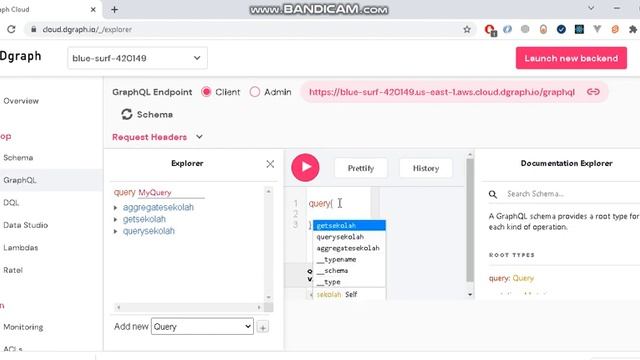Open the browser Extensions puzzle icon
This screenshot has width=640, height=360.
point(633,29)
